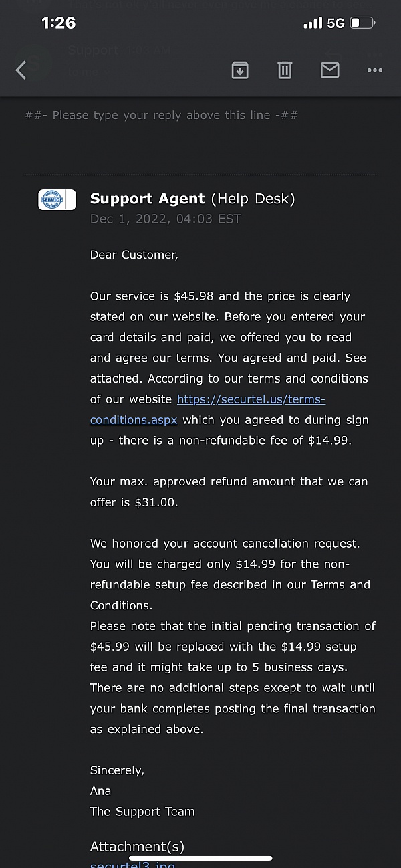The width and height of the screenshot is (401, 868).
Task: Tap the 'Dear Customer,' greeting text
Action: (x=134, y=255)
